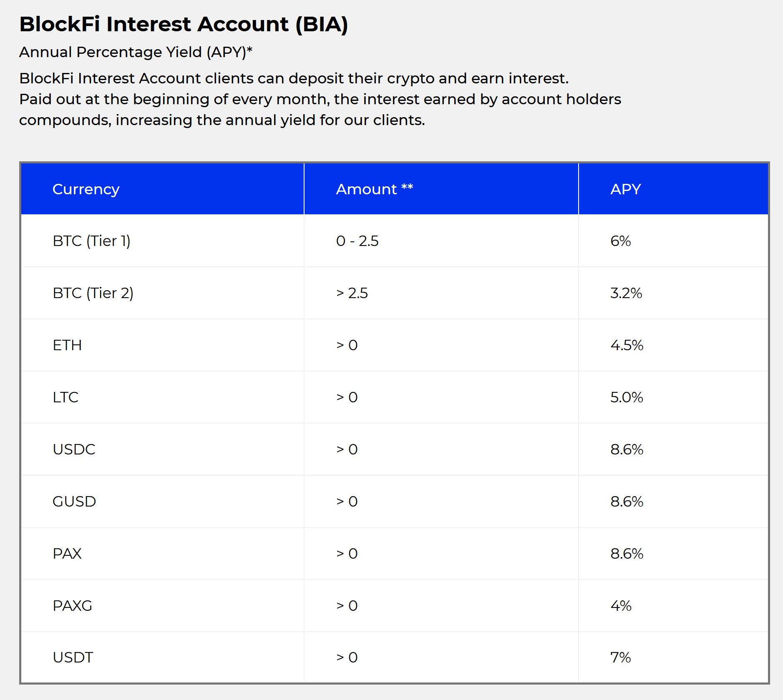Screen dimensions: 783x700
Task: Click the BlockFi Interest Account (BIA) heading
Action: point(184,24)
